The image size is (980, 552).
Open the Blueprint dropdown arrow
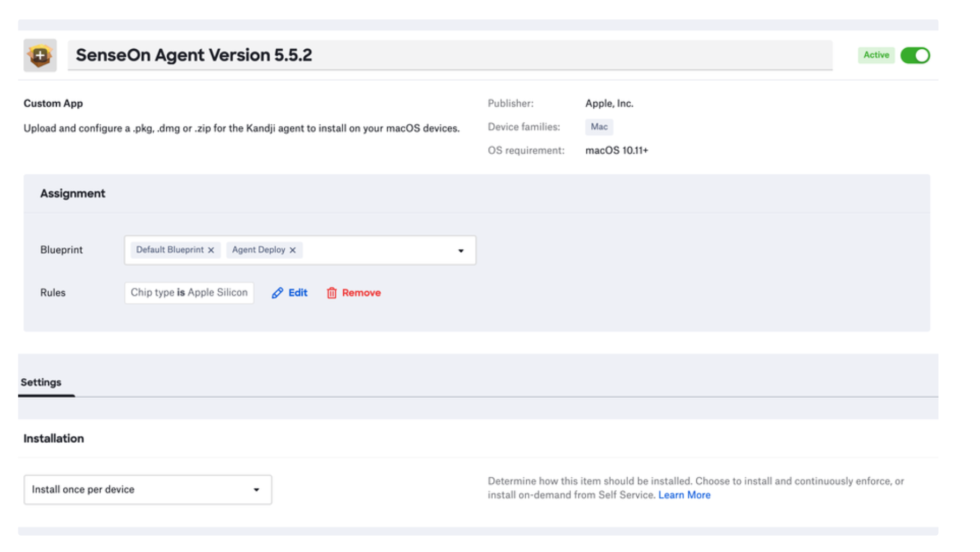point(461,251)
